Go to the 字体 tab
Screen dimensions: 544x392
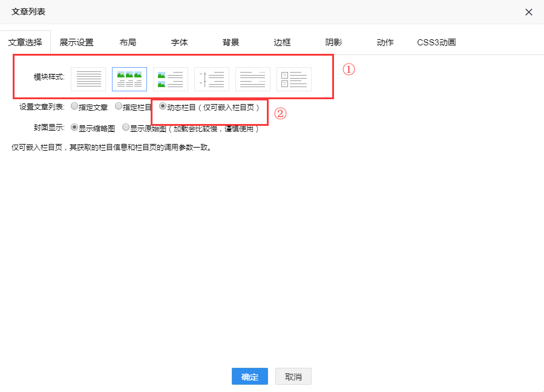click(x=179, y=42)
